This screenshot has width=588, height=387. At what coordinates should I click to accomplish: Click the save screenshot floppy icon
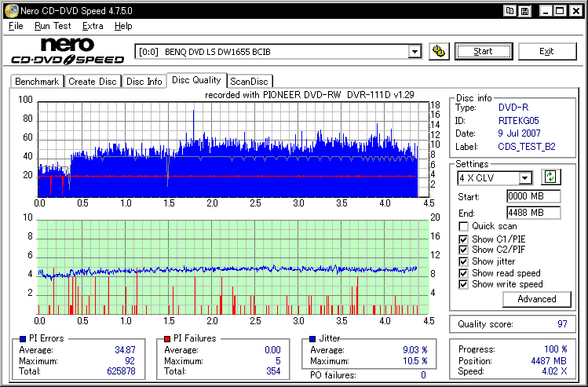point(525,11)
